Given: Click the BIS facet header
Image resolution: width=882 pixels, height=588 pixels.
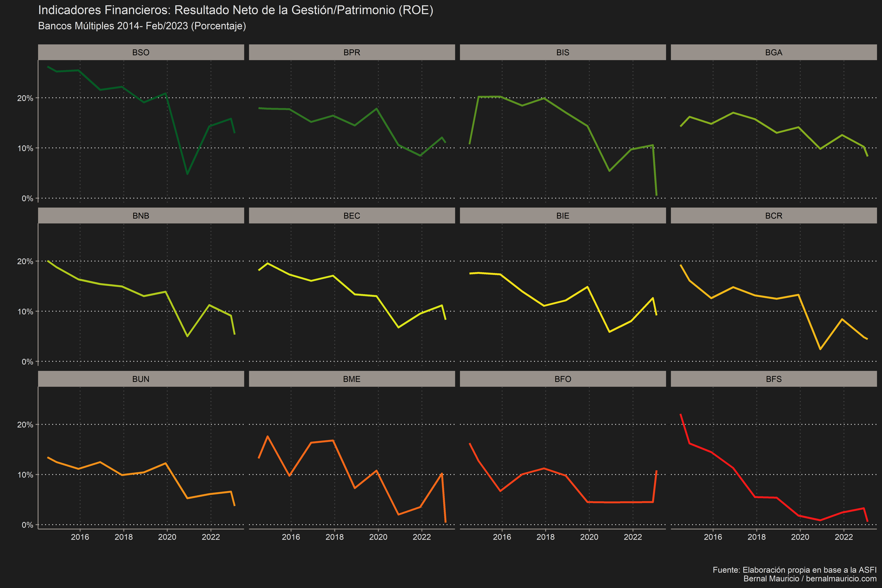Looking at the screenshot, I should tap(563, 52).
